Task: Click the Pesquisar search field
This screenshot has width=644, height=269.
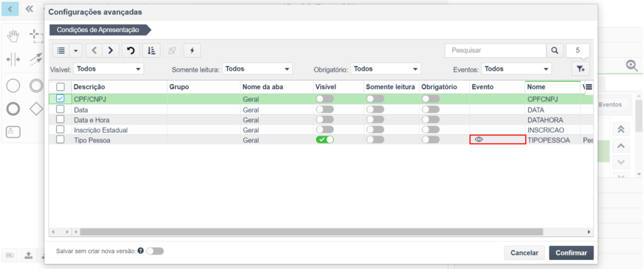Action: pyautogui.click(x=495, y=50)
